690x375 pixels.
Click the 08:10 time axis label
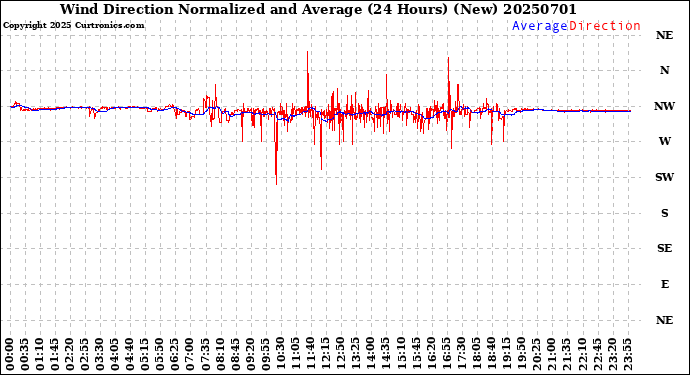[x=220, y=355]
